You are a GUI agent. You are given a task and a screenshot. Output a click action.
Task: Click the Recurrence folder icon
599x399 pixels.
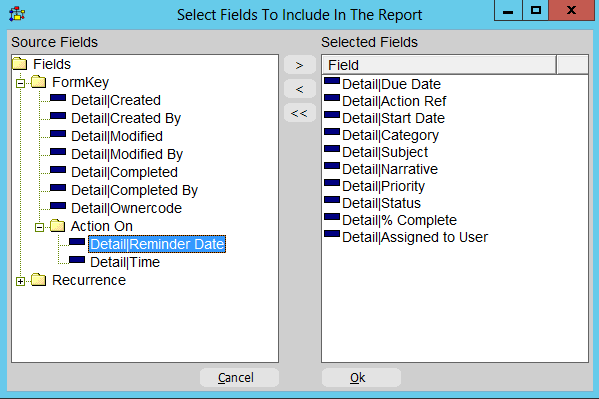coord(39,280)
